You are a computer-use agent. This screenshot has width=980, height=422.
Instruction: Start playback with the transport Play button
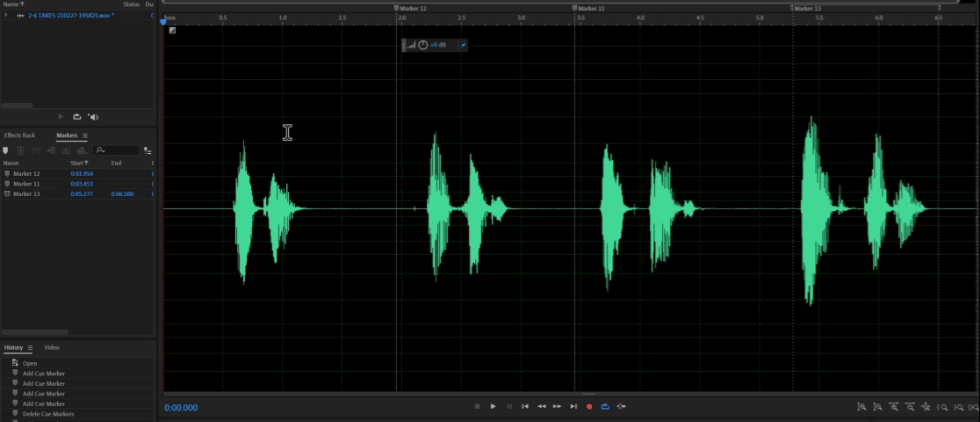point(494,406)
